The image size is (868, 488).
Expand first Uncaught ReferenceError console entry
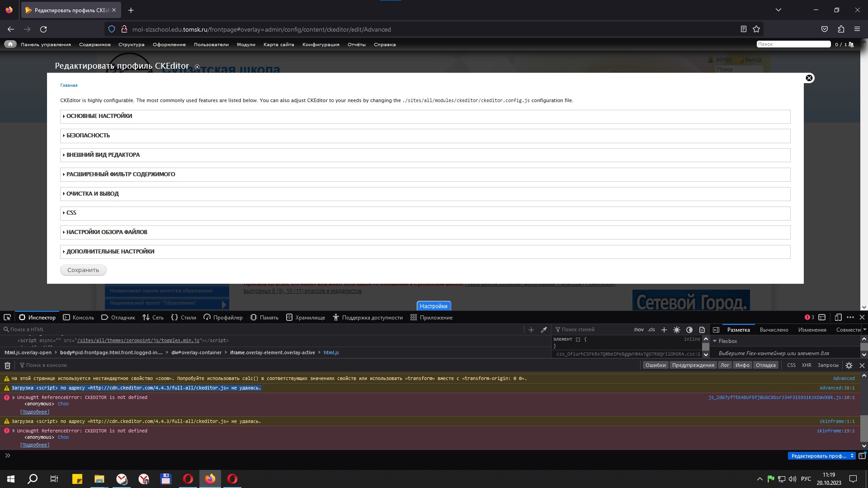[x=14, y=398]
